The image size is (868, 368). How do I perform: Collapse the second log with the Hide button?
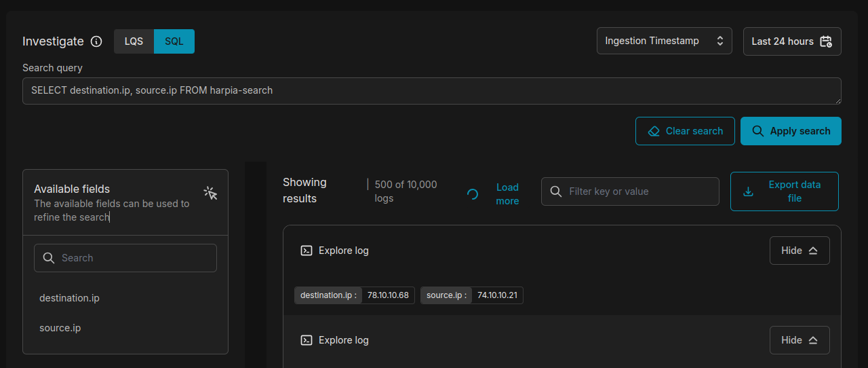click(x=800, y=340)
